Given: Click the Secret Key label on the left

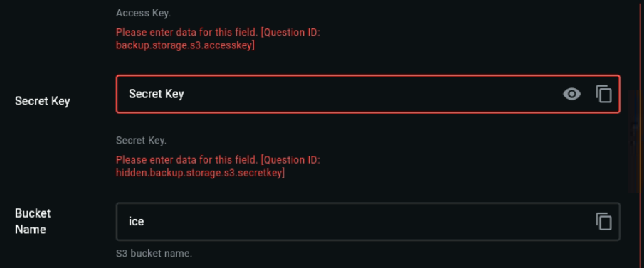Looking at the screenshot, I should pos(42,101).
